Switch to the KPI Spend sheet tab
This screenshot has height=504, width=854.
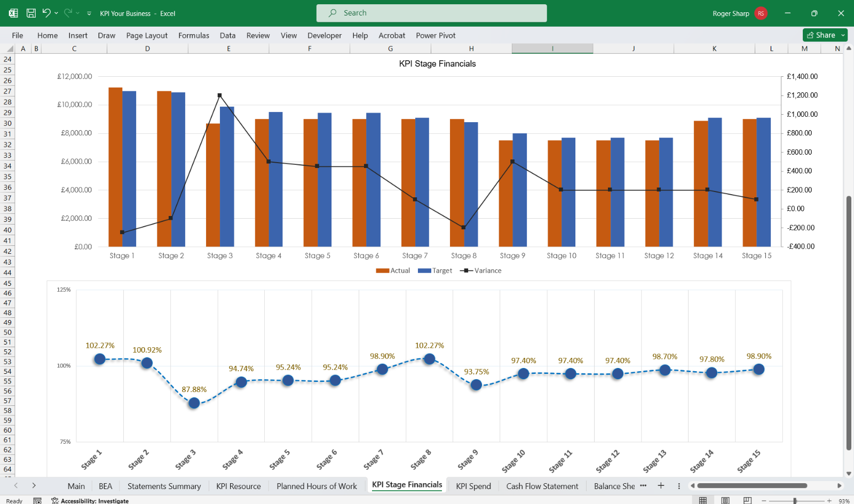pos(473,486)
